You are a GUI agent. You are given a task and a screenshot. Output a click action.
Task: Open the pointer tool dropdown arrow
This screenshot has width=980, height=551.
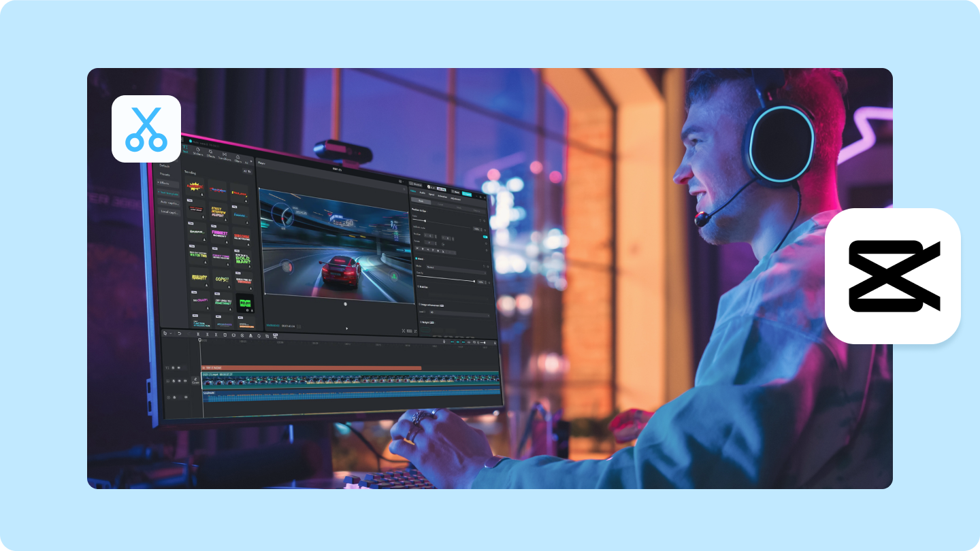(170, 333)
